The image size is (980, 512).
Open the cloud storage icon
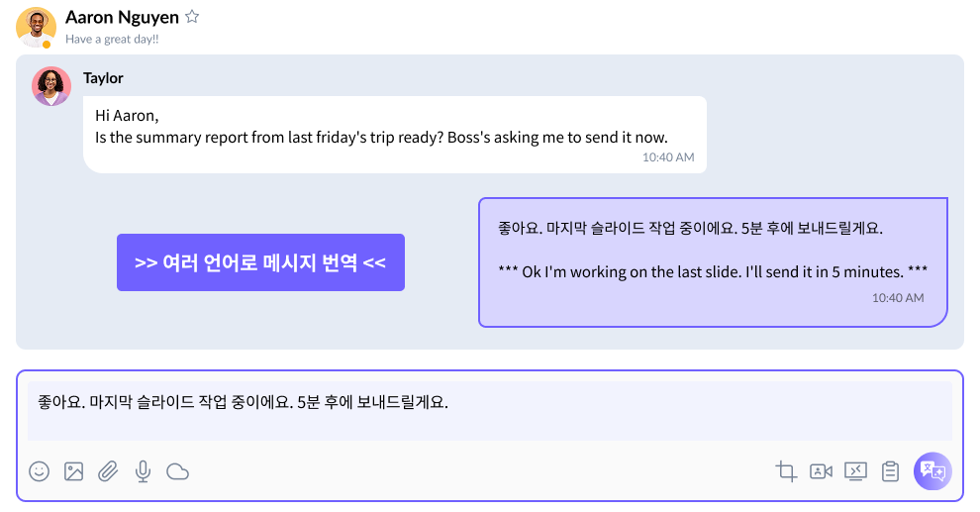coord(177,471)
